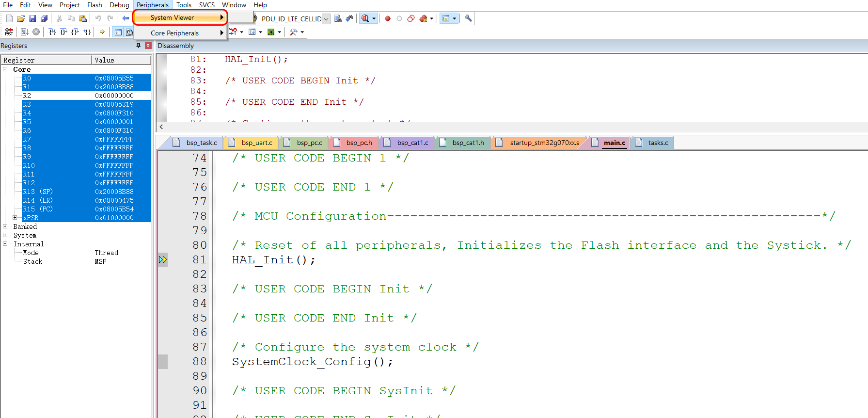Select Core Peripherals menu entry
The image size is (868, 418).
pos(174,33)
